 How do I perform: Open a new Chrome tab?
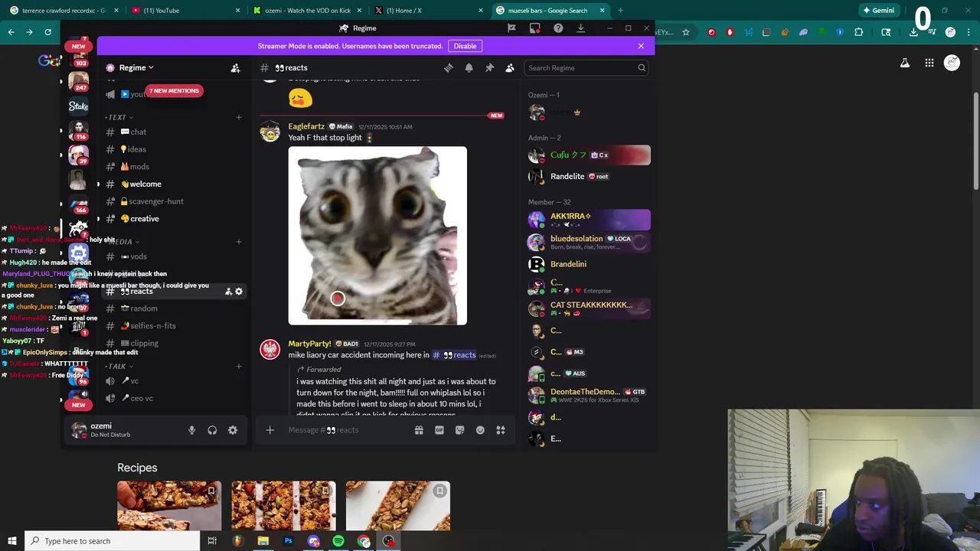tap(620, 11)
